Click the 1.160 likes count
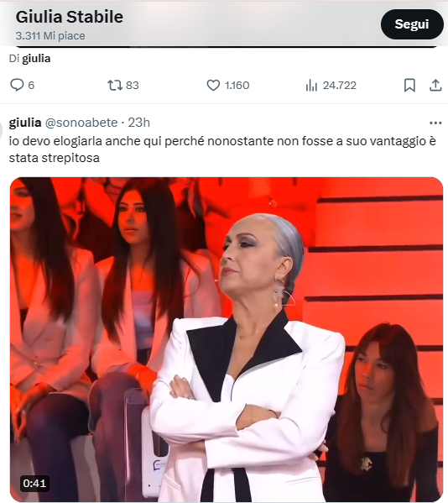 237,86
